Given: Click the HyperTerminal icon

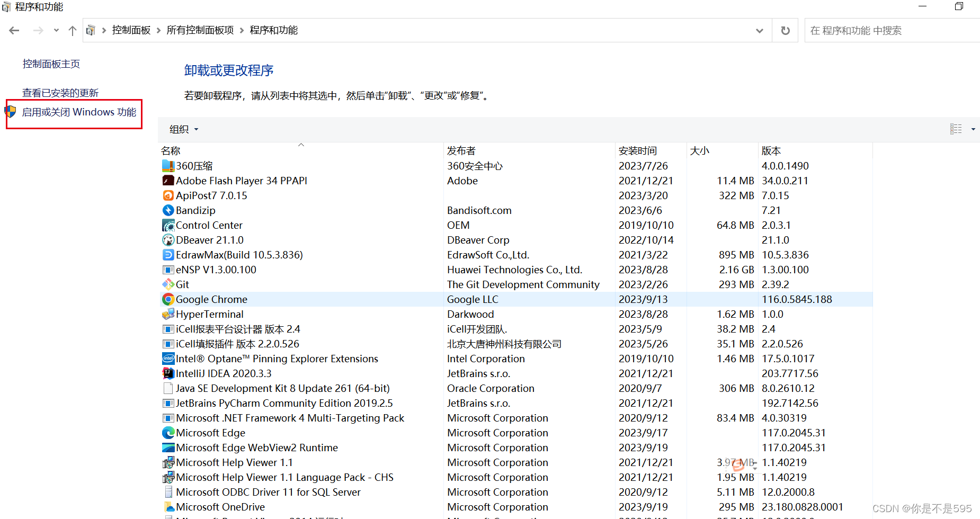Looking at the screenshot, I should click(168, 314).
